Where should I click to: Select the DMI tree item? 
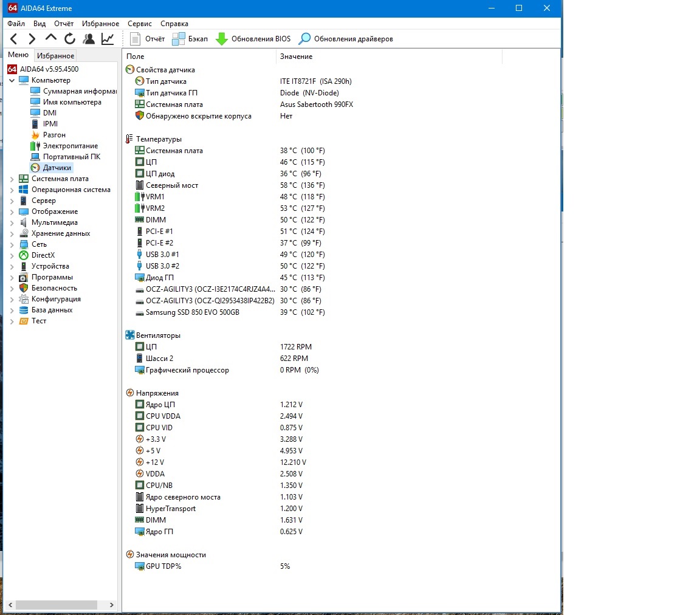[43, 113]
